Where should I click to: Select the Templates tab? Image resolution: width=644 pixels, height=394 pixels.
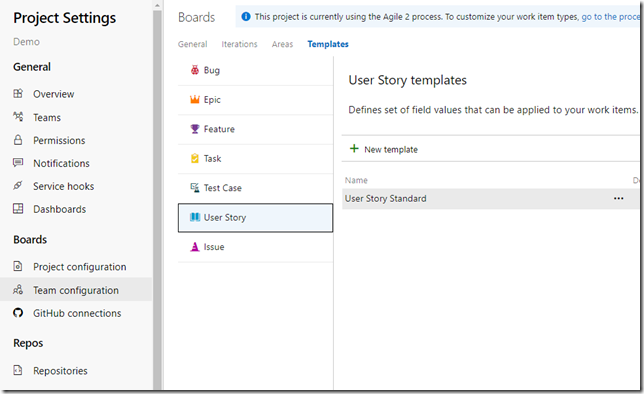(x=328, y=44)
